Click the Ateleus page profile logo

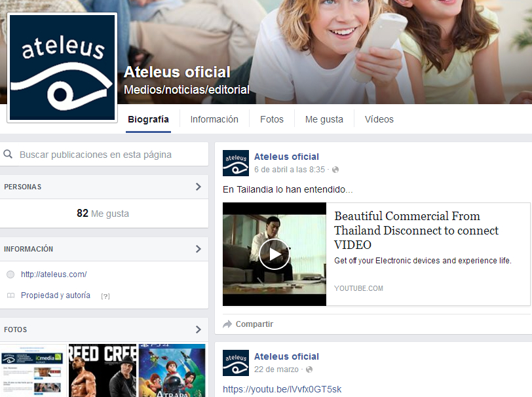tap(62, 67)
